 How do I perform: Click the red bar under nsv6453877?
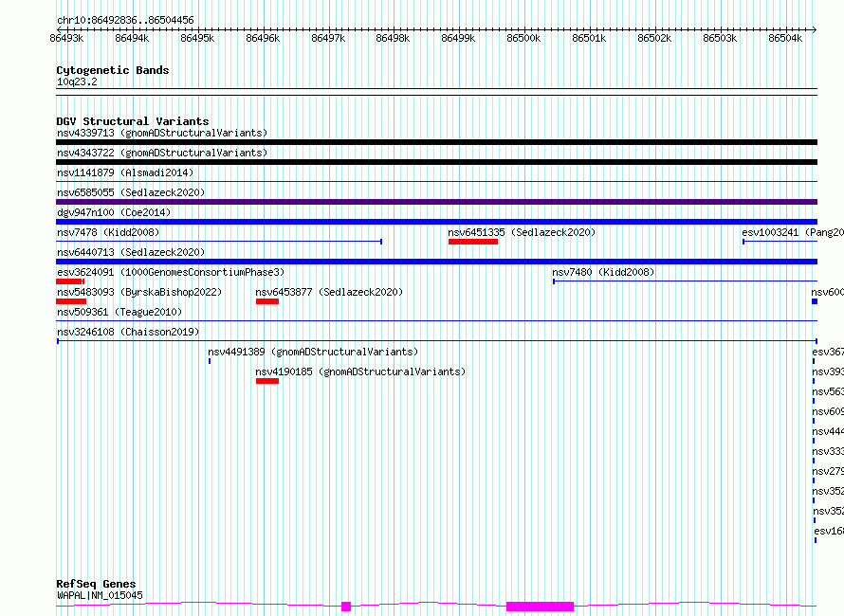267,301
